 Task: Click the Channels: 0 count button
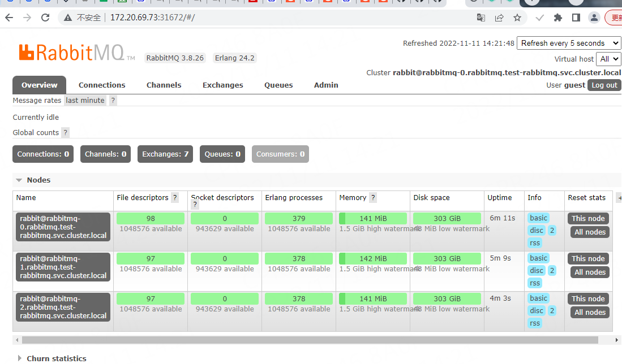pos(105,154)
